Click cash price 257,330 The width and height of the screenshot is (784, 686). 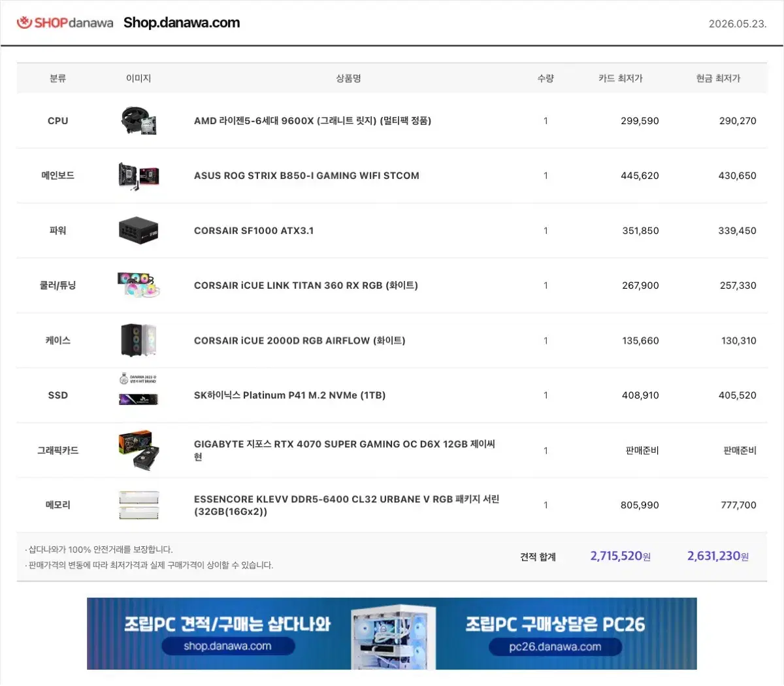tap(738, 286)
